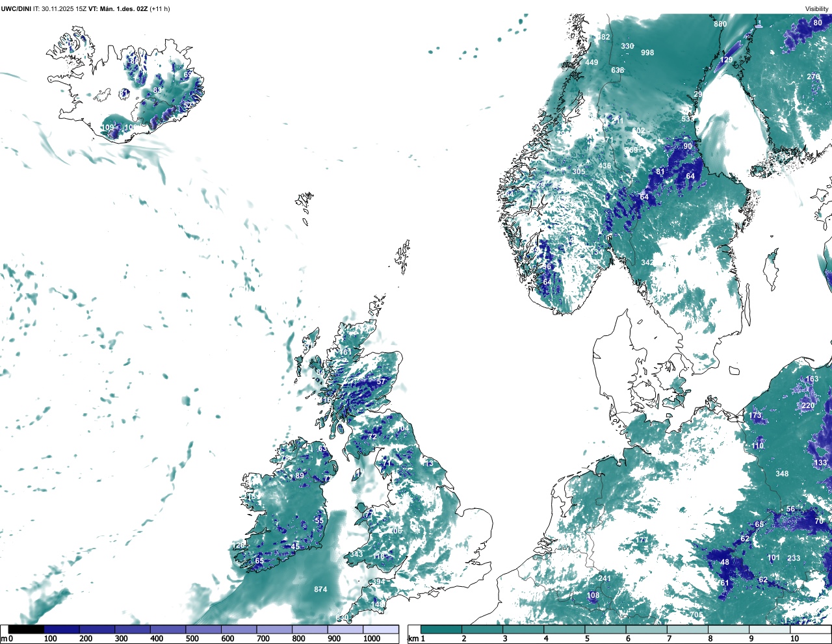The height and width of the screenshot is (644, 832).
Task: Click the 'Visibility' title at top right
Action: click(x=817, y=9)
